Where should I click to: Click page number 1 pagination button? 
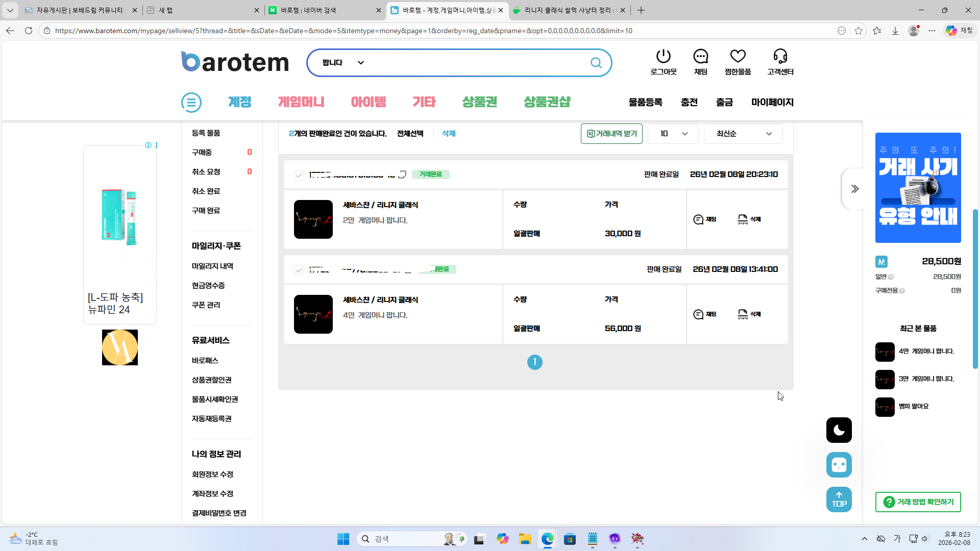[535, 362]
